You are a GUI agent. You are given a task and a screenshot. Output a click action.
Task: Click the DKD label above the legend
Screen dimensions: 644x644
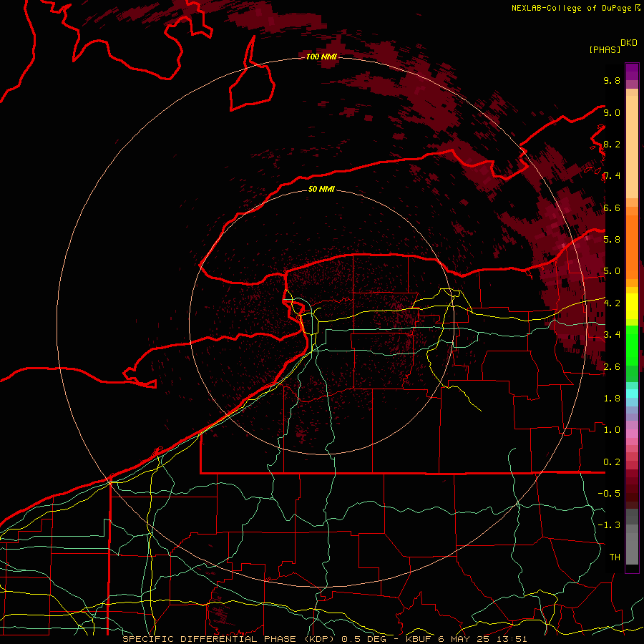pyautogui.click(x=629, y=43)
